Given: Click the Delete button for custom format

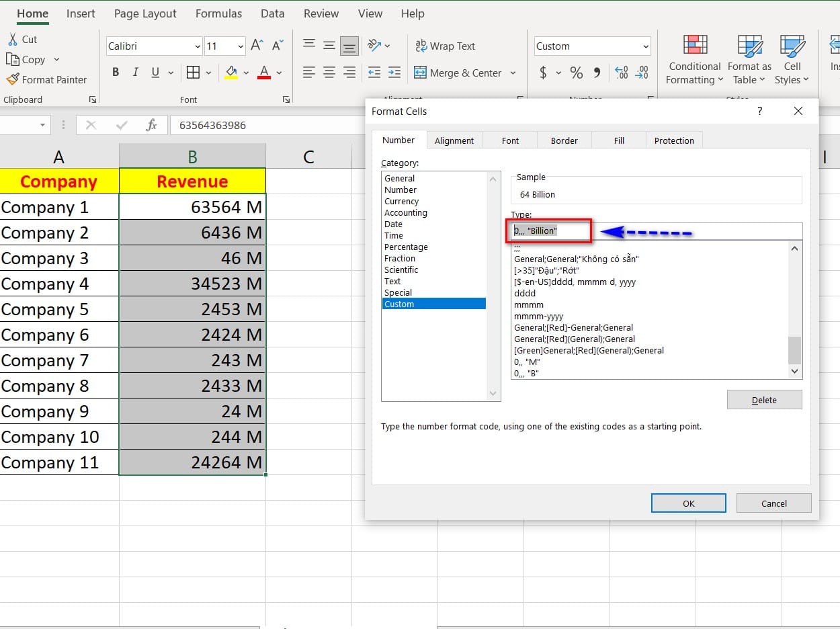Looking at the screenshot, I should pyautogui.click(x=764, y=400).
